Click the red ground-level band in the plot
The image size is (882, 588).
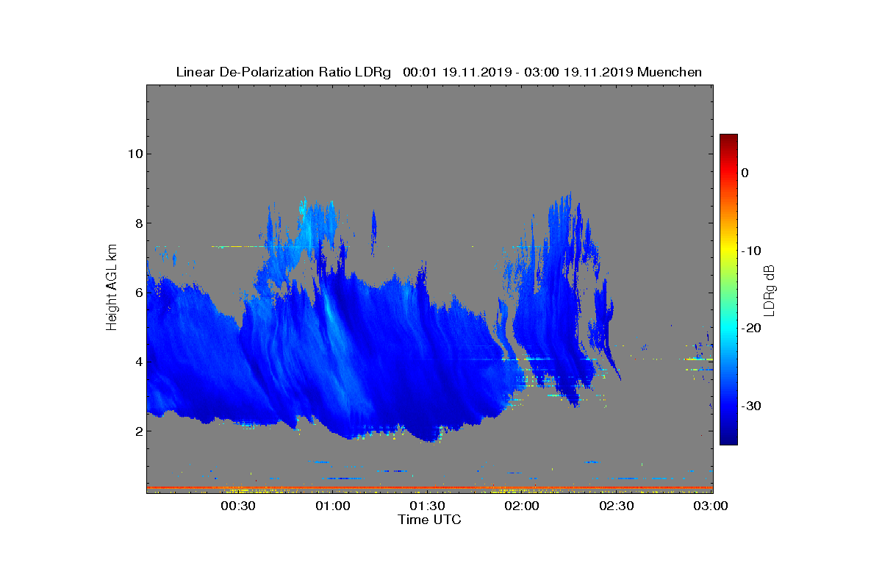[429, 487]
